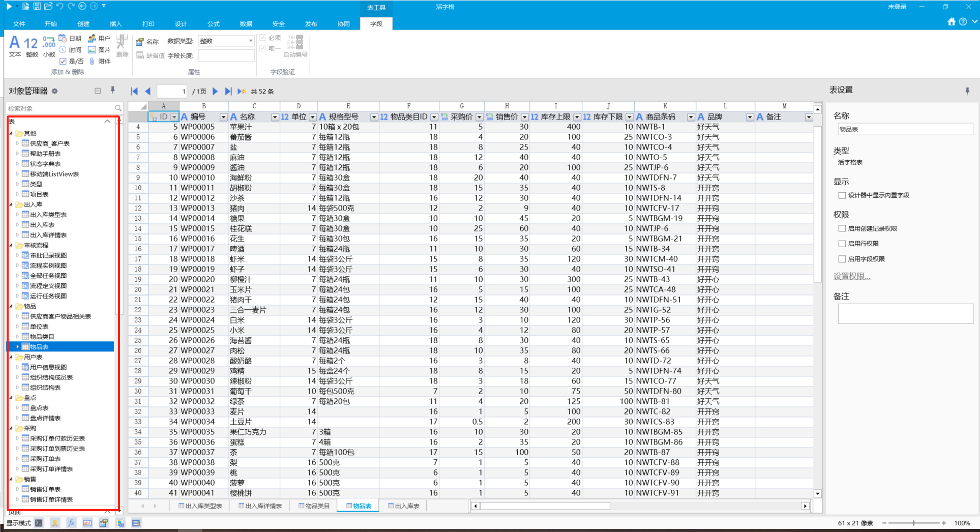980x532 pixels.
Task: Open the 开始 ribbon tab
Action: tap(51, 24)
